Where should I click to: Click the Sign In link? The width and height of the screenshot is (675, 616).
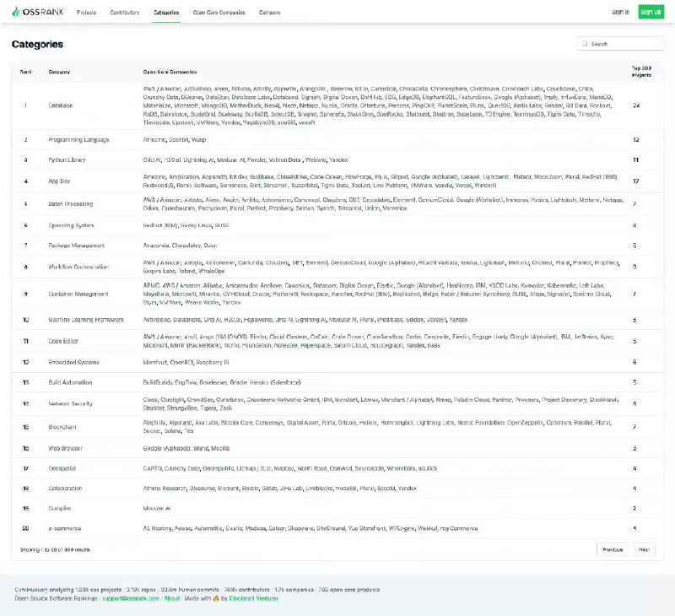[620, 12]
